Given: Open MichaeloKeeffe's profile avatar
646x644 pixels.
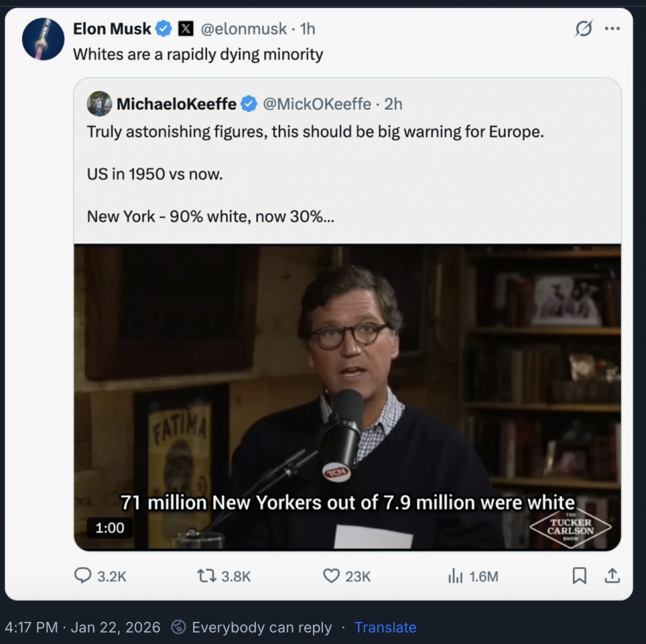Looking at the screenshot, I should coord(100,104).
